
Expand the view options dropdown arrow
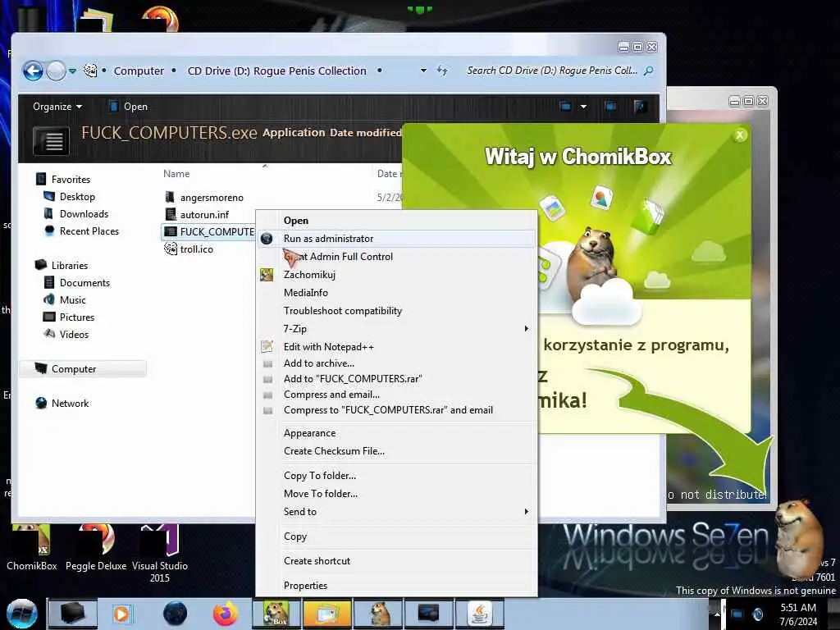pyautogui.click(x=583, y=107)
